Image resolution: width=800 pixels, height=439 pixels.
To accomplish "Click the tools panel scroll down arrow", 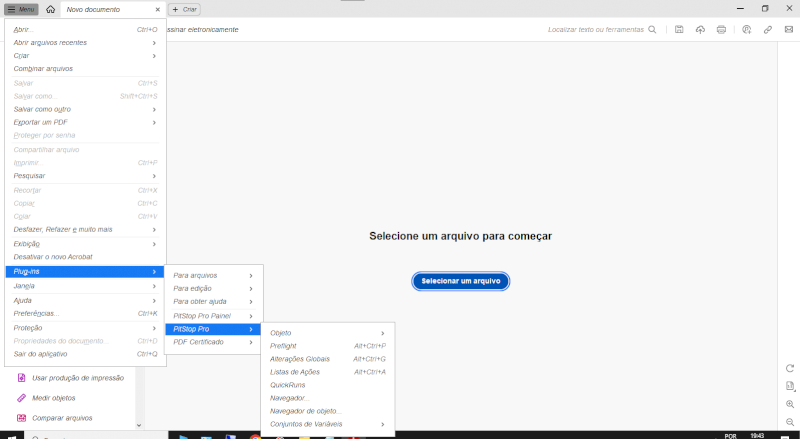I will 139,425.
